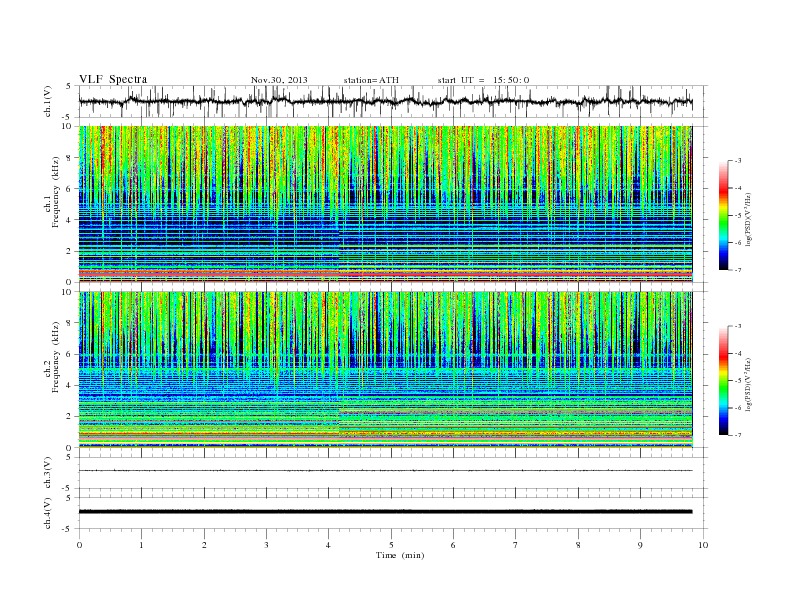Click the ch.1 voltage waveform trace

coord(386,101)
